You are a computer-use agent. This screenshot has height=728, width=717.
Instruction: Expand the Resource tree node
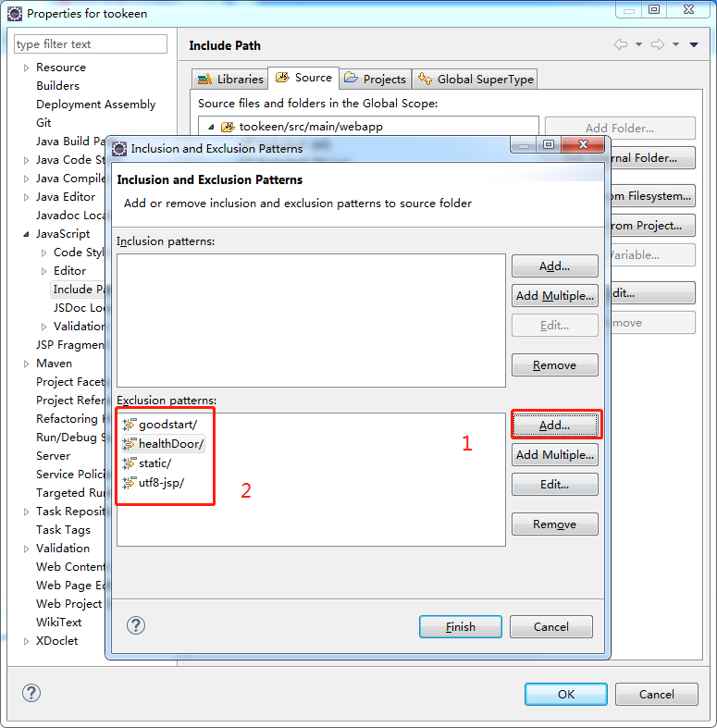pos(26,68)
